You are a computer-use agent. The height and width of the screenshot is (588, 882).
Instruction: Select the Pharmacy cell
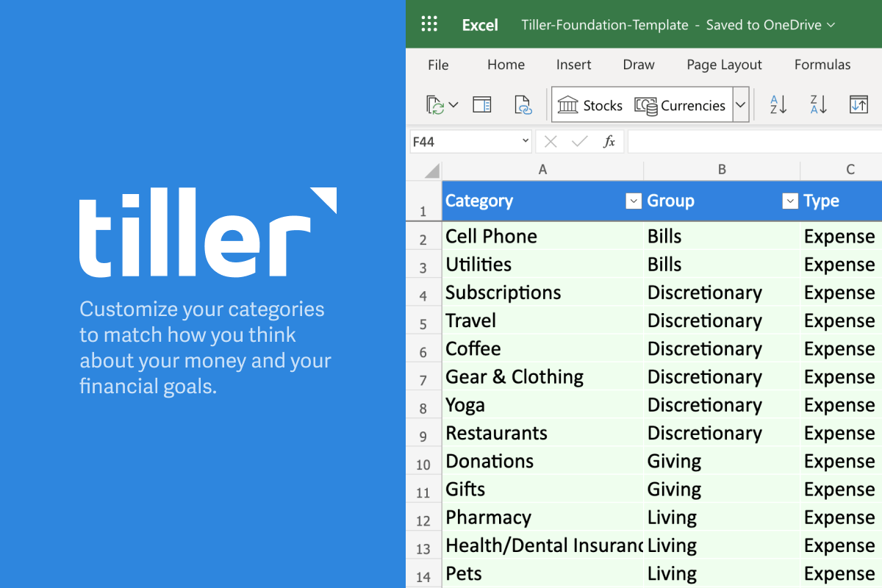point(542,517)
